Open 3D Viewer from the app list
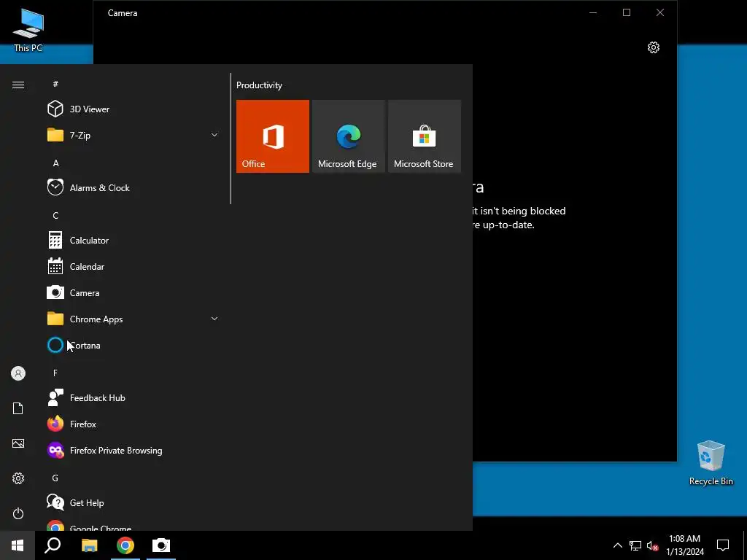Screen dimensions: 747x560 coord(133,109)
